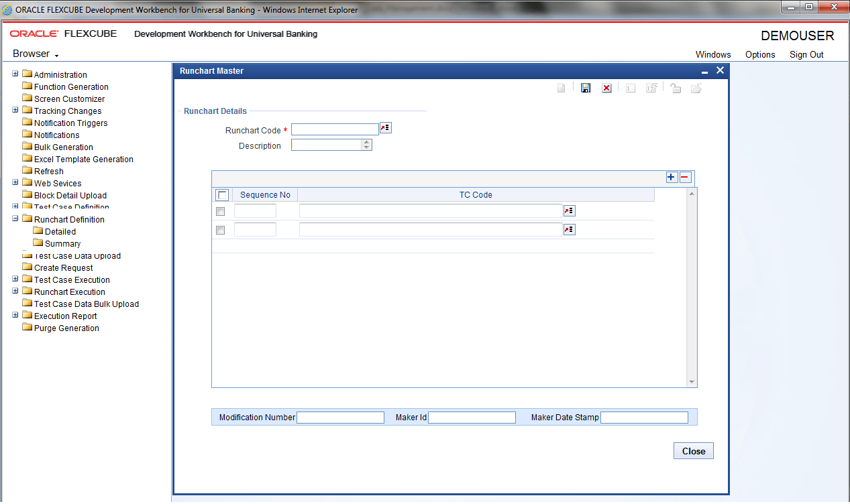Click the Close button
850x504 pixels.
pos(694,451)
